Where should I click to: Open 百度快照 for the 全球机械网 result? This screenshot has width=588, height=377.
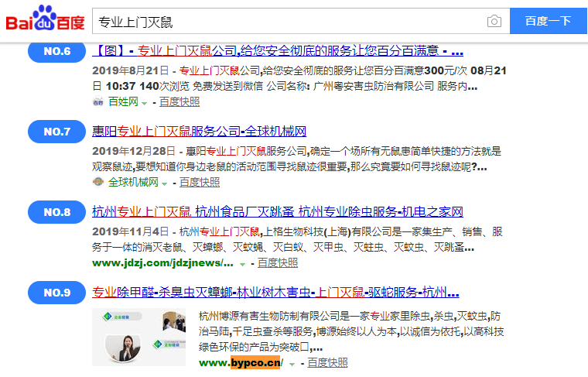pos(200,182)
